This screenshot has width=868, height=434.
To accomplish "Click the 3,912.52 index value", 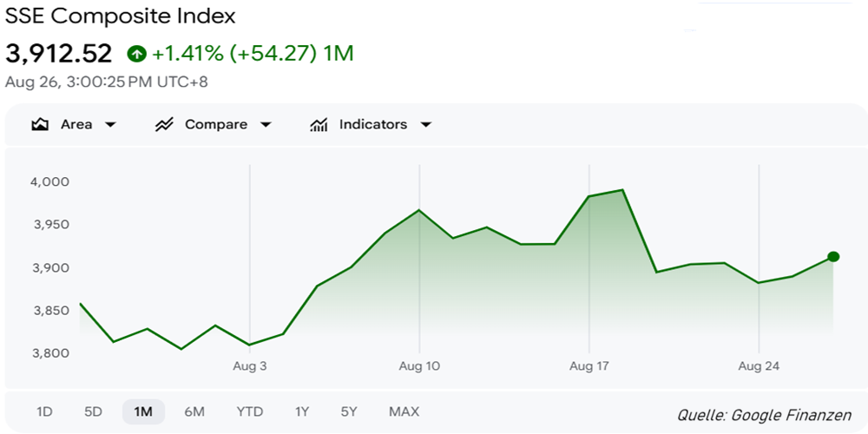I will 59,54.
